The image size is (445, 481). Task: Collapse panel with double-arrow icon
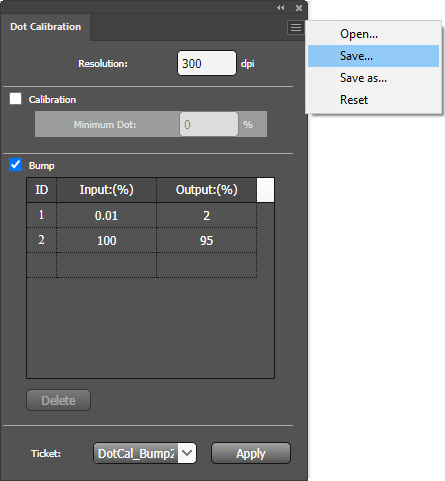[281, 8]
